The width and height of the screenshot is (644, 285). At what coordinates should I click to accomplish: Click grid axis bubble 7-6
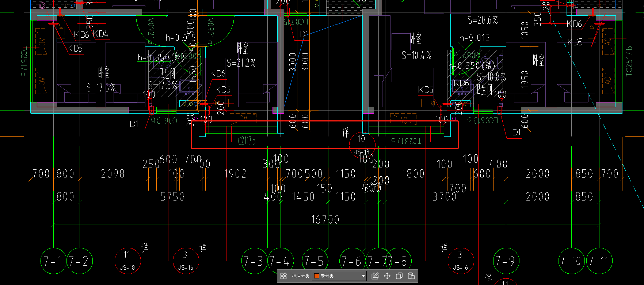coord(353,261)
